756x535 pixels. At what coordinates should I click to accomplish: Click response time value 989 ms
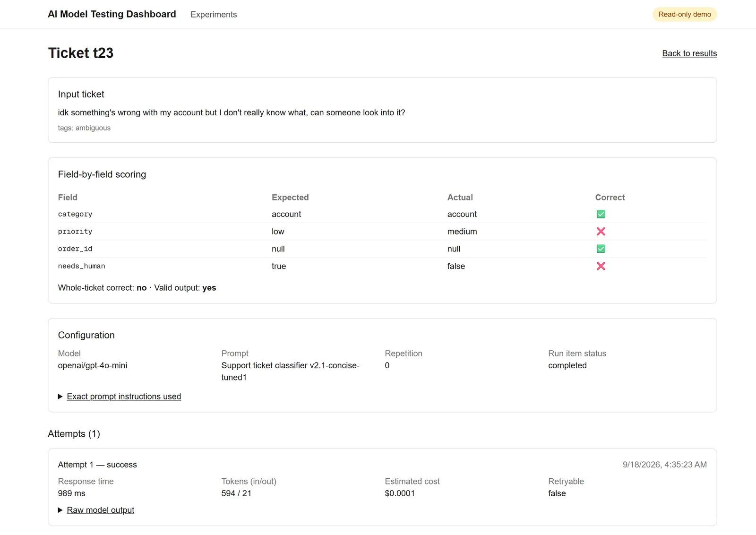coord(72,493)
